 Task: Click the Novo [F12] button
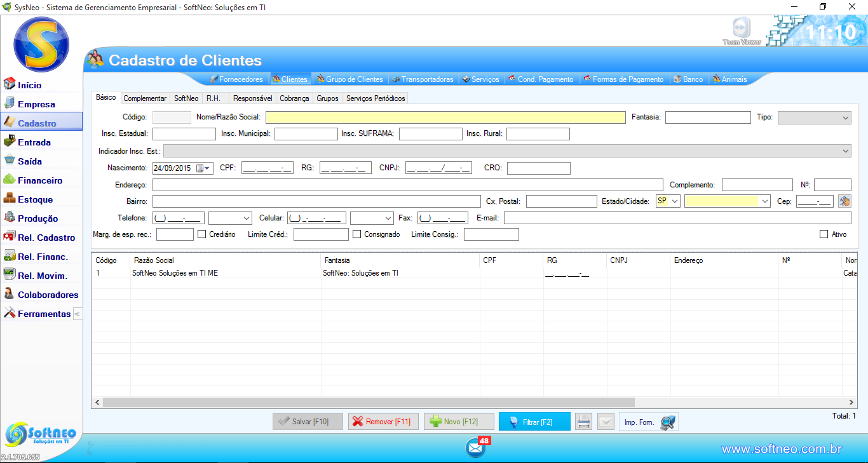(459, 422)
